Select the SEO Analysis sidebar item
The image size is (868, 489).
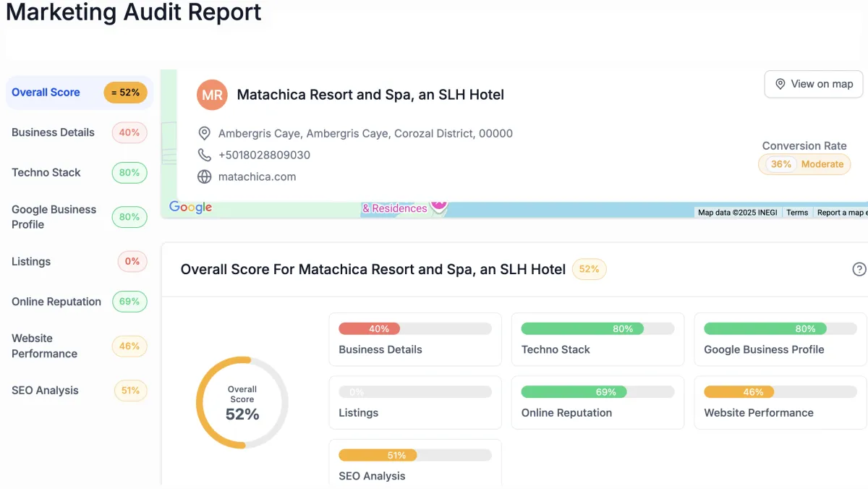45,391
